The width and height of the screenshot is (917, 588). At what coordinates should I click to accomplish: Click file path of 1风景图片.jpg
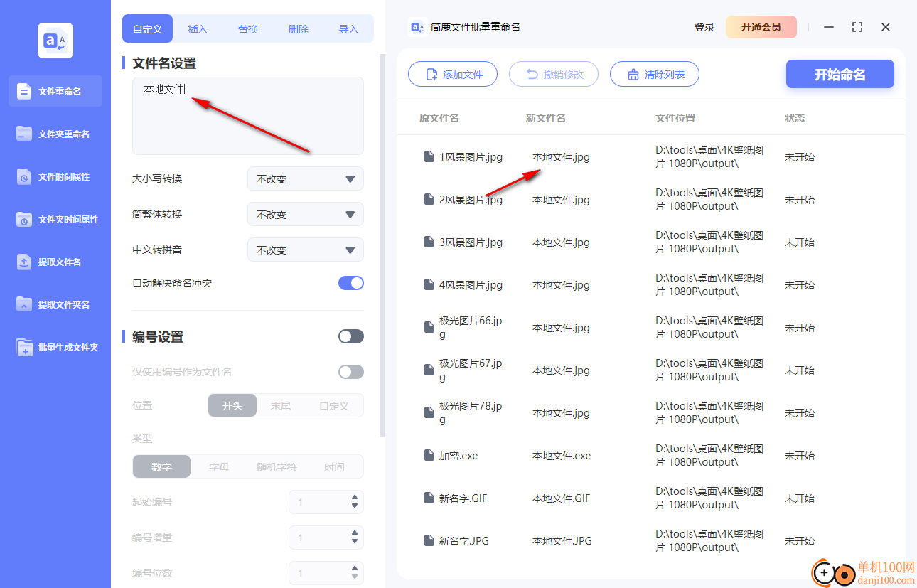(709, 157)
